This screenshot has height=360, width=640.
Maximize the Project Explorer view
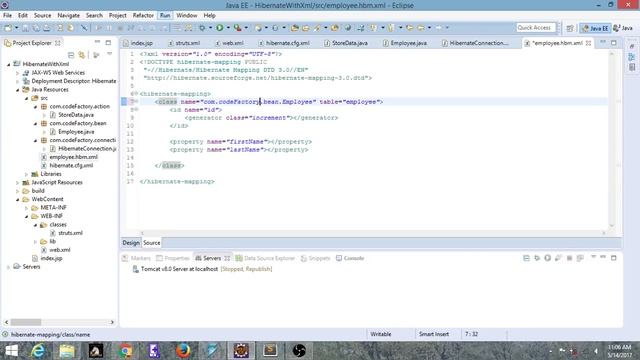click(x=108, y=42)
